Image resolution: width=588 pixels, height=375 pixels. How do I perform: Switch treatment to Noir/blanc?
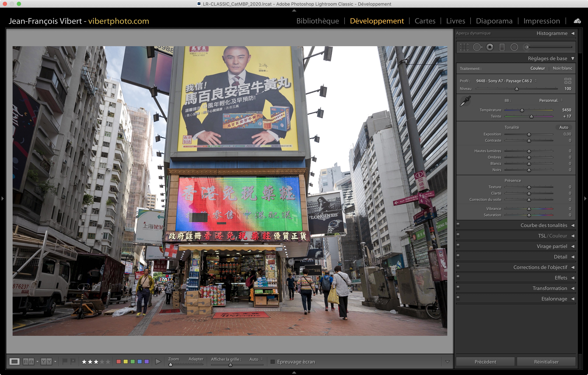click(562, 68)
